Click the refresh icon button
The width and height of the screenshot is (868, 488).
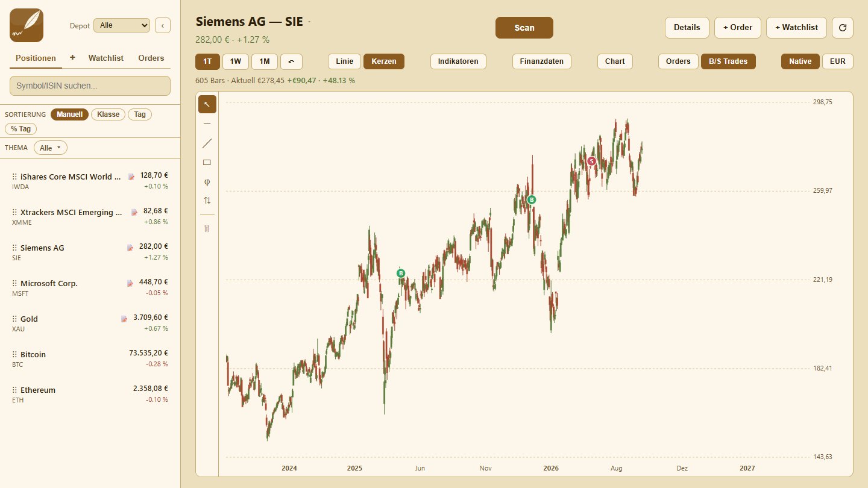[843, 28]
